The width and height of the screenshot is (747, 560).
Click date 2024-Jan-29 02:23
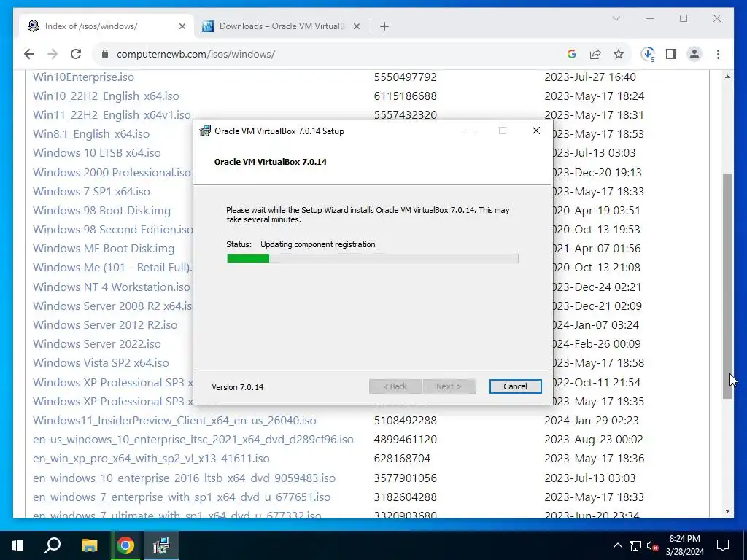(x=591, y=421)
